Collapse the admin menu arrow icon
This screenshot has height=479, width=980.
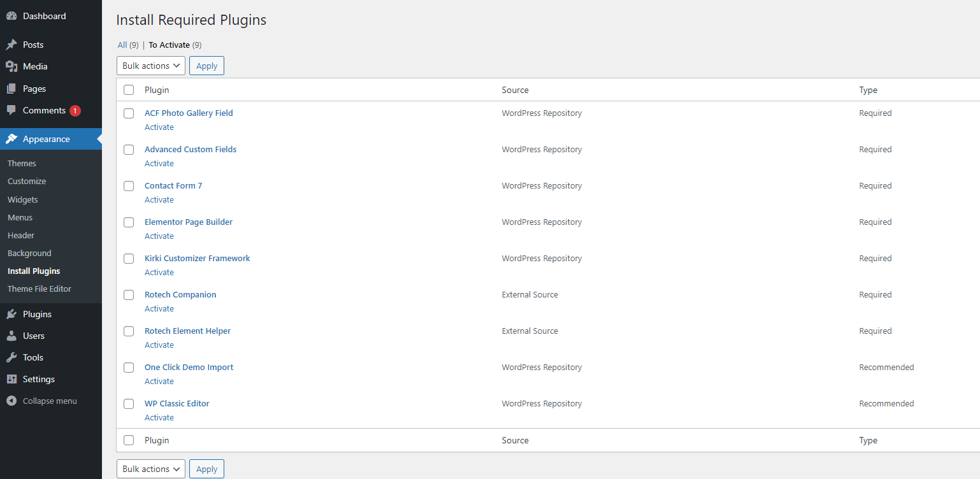(x=11, y=401)
